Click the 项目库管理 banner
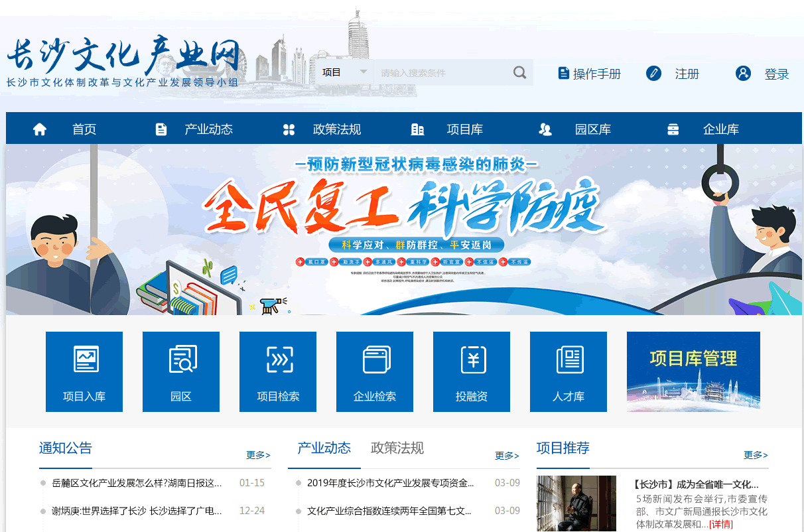 693,371
